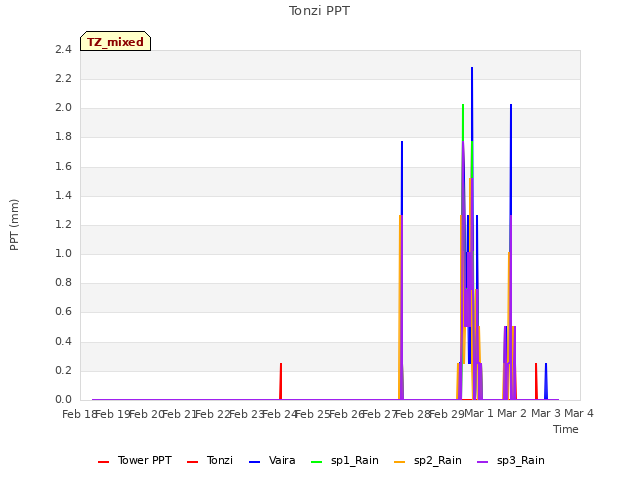Screen dimensions: 640x480
Task: Click the Mar 1 x-axis tick label
Action: point(479,413)
